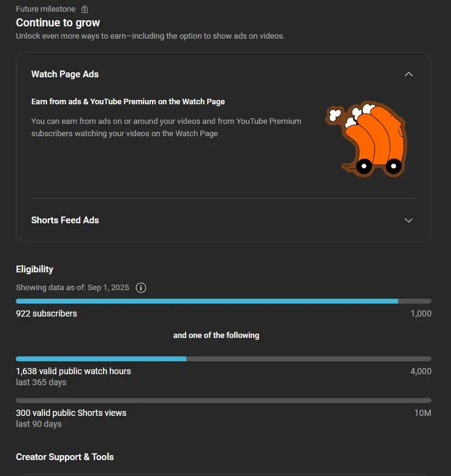Click the Shorts views progress bar
This screenshot has width=451, height=476.
[x=223, y=401]
